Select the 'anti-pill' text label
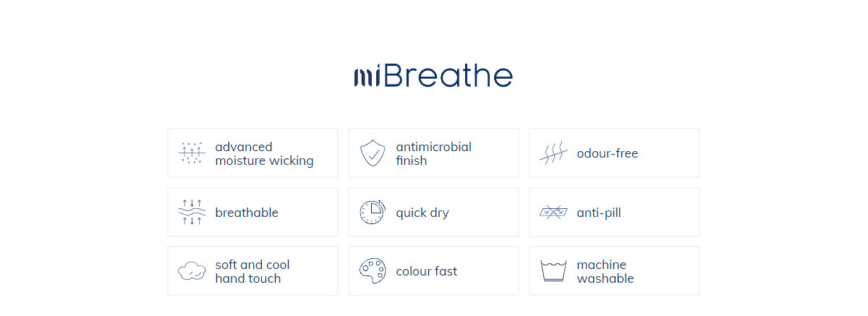868x316 pixels. (x=598, y=213)
